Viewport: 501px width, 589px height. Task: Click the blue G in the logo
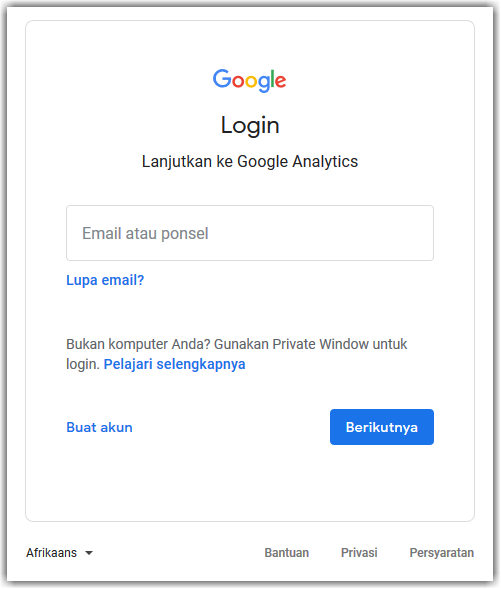(222, 79)
